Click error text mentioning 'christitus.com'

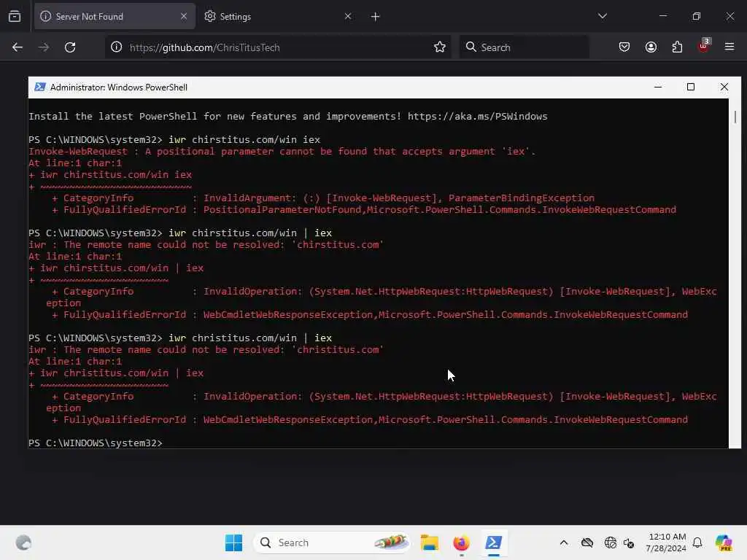click(x=206, y=349)
